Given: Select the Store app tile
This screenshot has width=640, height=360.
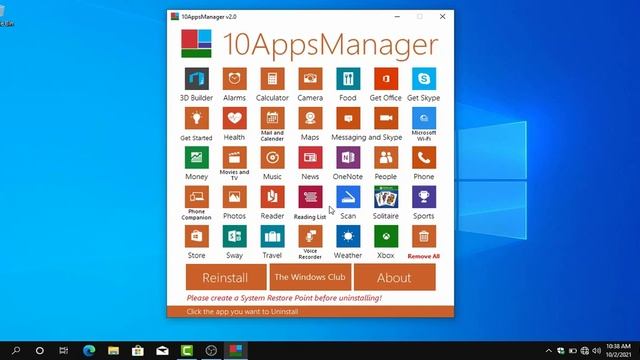Looking at the screenshot, I should (x=196, y=236).
